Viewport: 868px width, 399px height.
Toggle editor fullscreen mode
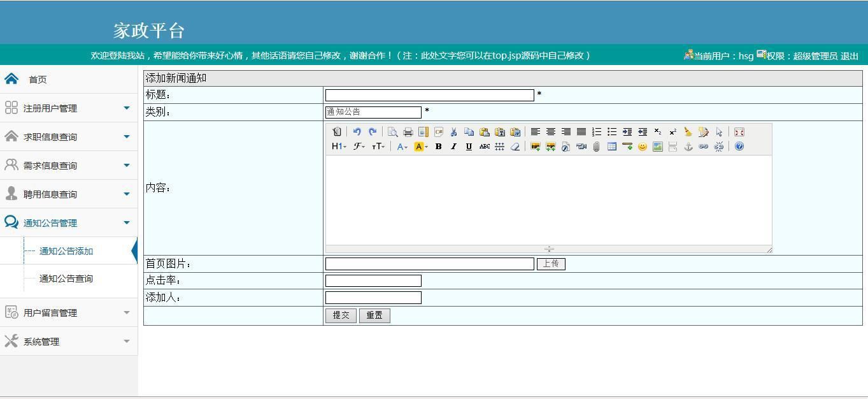coord(739,132)
